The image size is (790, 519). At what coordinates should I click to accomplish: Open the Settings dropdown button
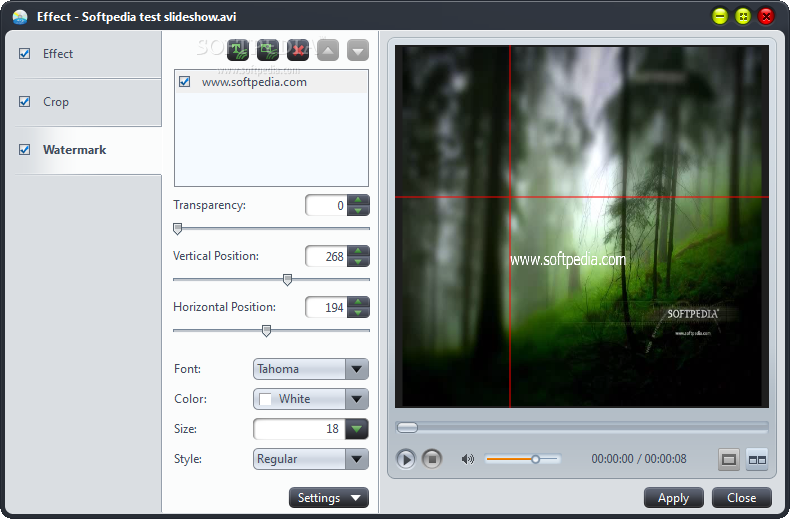pyautogui.click(x=328, y=498)
